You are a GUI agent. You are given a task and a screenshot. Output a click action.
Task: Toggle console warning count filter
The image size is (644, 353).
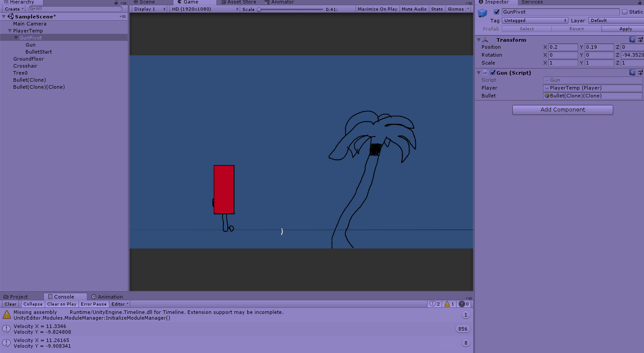[449, 304]
